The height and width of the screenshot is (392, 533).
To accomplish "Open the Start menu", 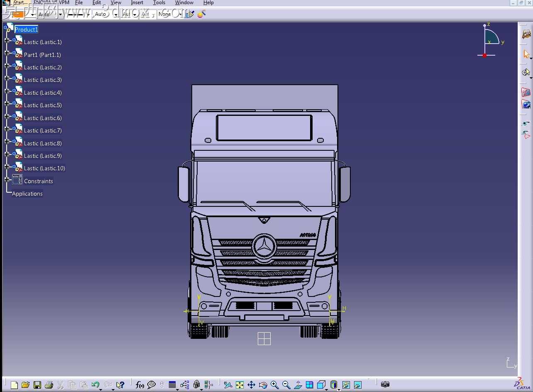I will pos(19,2).
